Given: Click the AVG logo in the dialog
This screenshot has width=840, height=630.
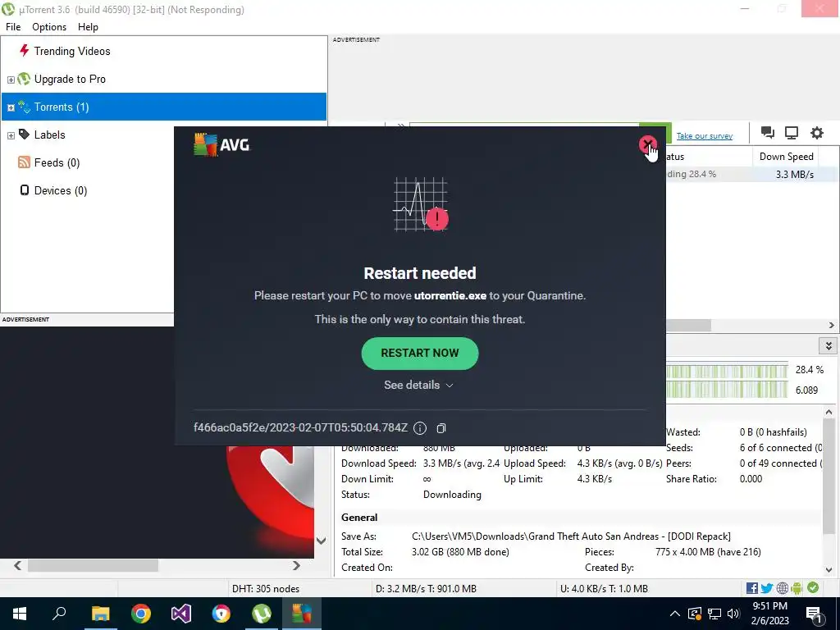Looking at the screenshot, I should [x=221, y=144].
